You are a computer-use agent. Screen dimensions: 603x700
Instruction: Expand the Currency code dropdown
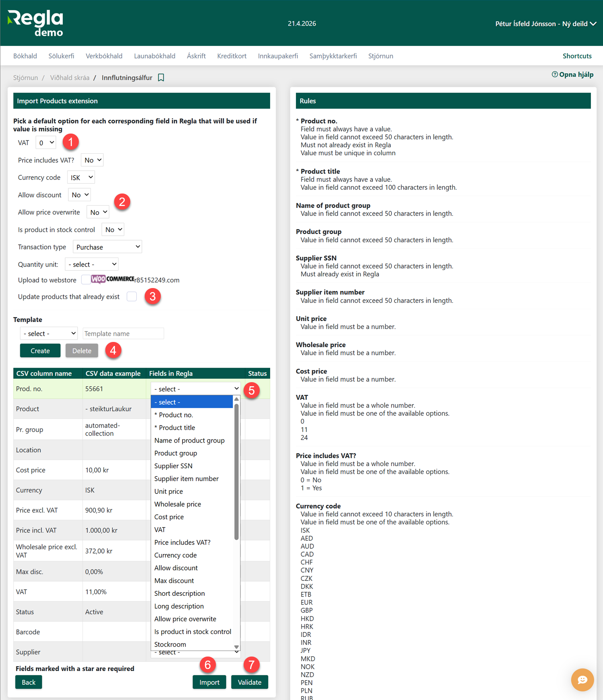coord(81,177)
